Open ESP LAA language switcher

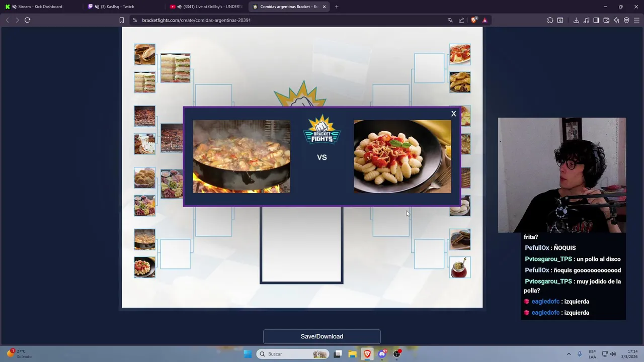point(592,354)
